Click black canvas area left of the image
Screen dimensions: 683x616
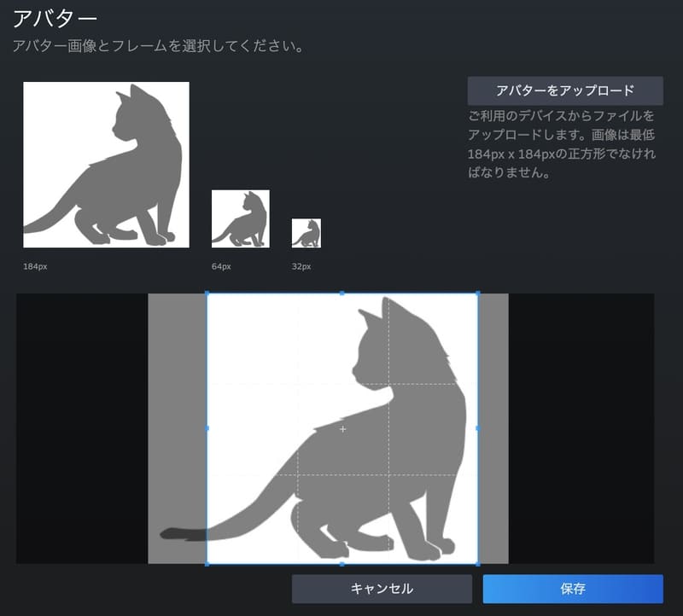[81, 427]
